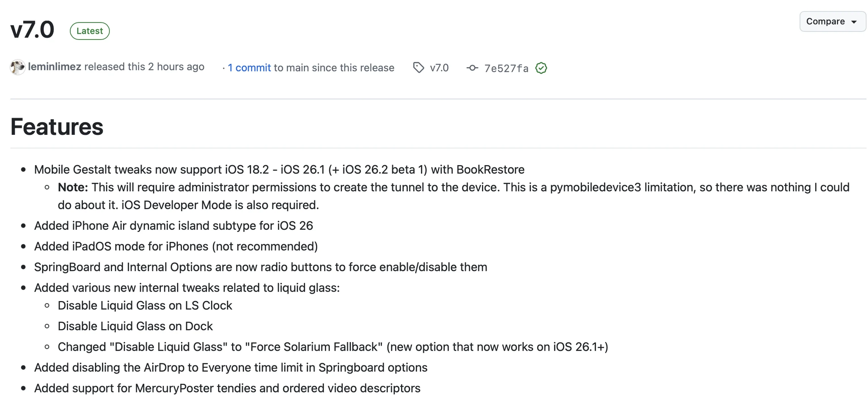Screen dimensions: 868x410
Task: Click the commit icon before 7e527fa
Action: 472,68
